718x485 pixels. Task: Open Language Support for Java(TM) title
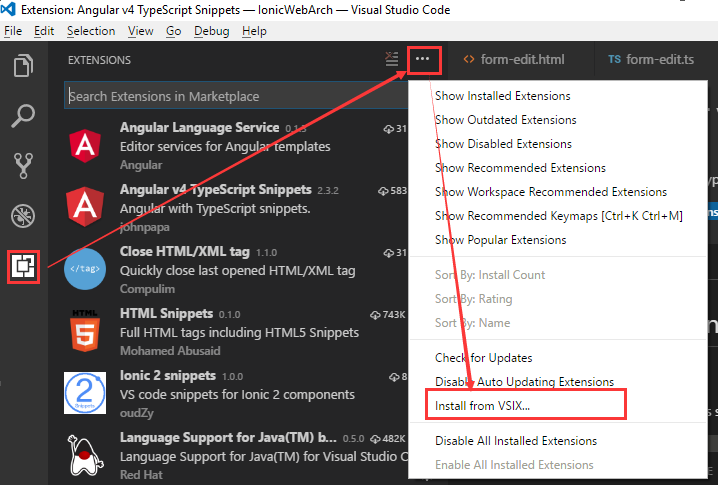pos(228,437)
